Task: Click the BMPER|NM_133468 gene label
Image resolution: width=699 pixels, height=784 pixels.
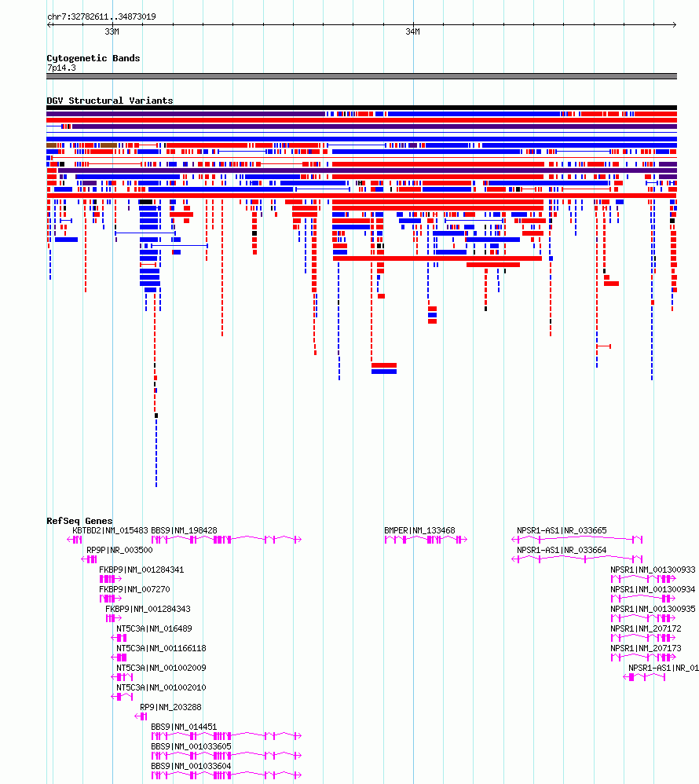Action: [x=420, y=530]
